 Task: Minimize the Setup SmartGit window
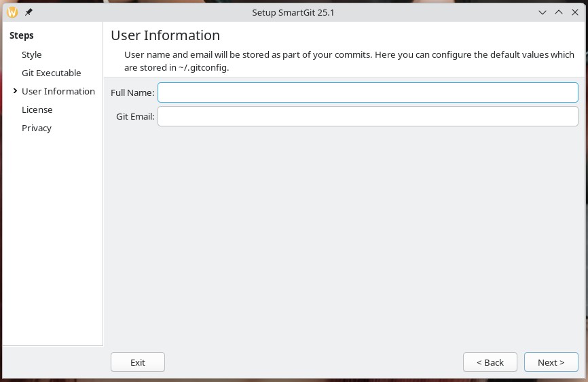point(543,12)
